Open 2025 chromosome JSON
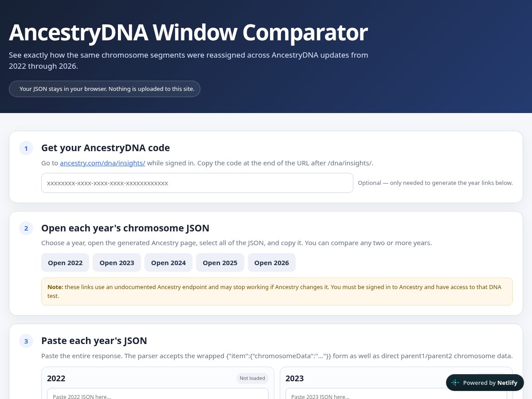This screenshot has width=532, height=399. point(220,262)
